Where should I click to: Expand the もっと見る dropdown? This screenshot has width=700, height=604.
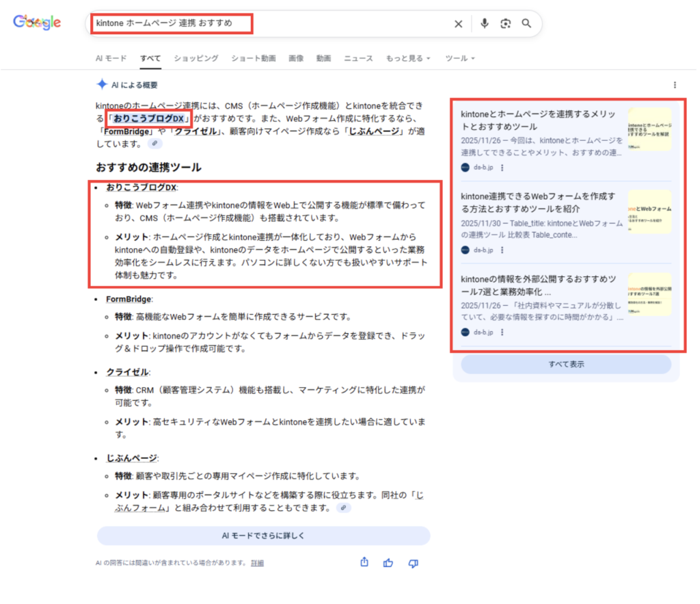tap(408, 59)
